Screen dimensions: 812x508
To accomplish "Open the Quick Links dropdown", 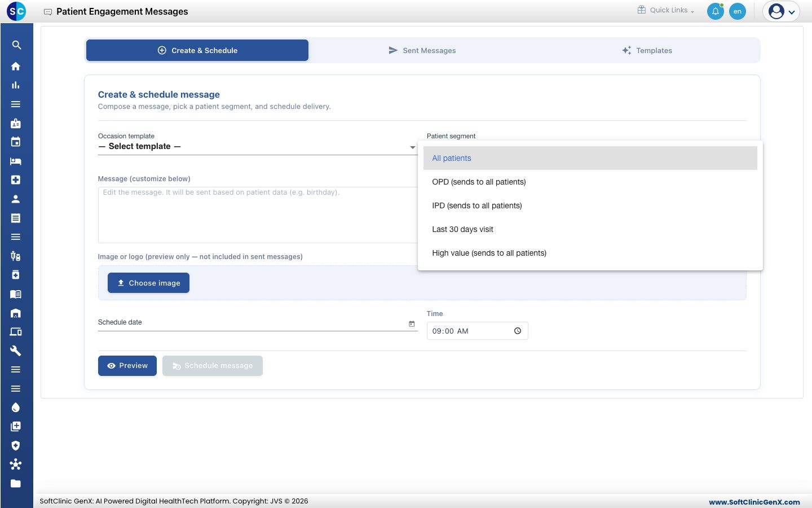I will (x=666, y=10).
